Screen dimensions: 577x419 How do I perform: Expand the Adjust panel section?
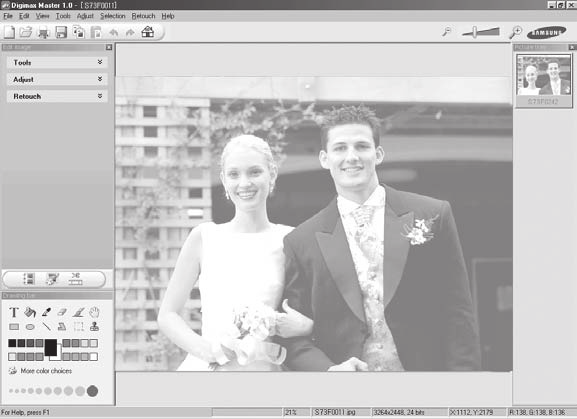tap(57, 79)
